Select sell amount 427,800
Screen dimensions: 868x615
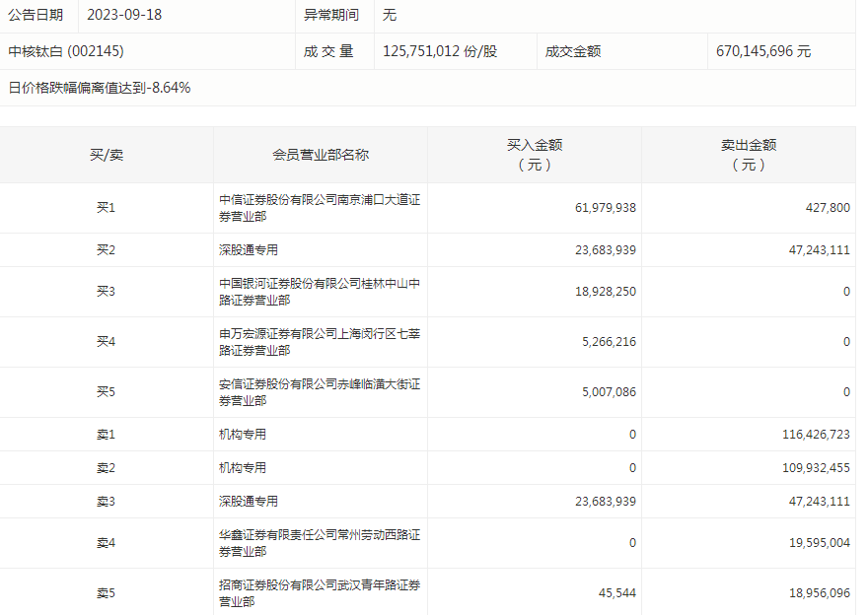pyautogui.click(x=828, y=208)
